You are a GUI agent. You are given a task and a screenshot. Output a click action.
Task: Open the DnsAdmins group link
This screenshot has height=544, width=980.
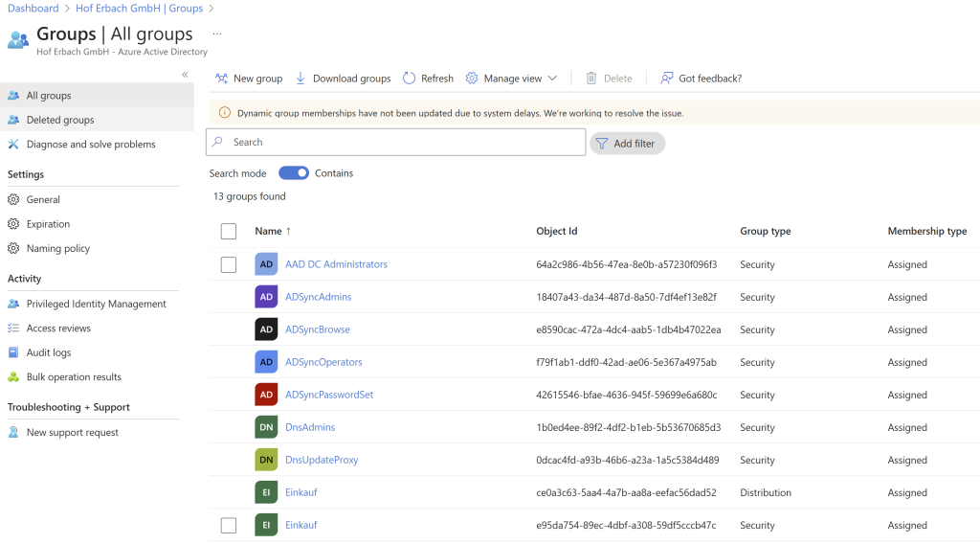(310, 427)
